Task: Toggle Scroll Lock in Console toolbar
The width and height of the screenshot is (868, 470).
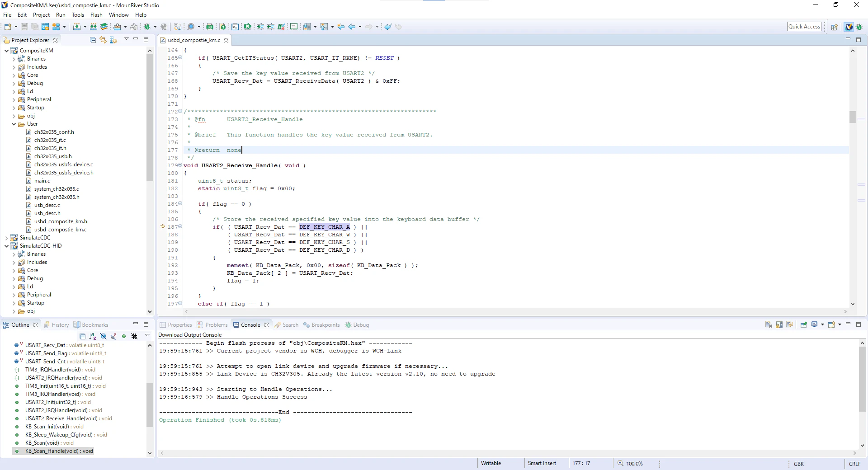Action: click(779, 324)
